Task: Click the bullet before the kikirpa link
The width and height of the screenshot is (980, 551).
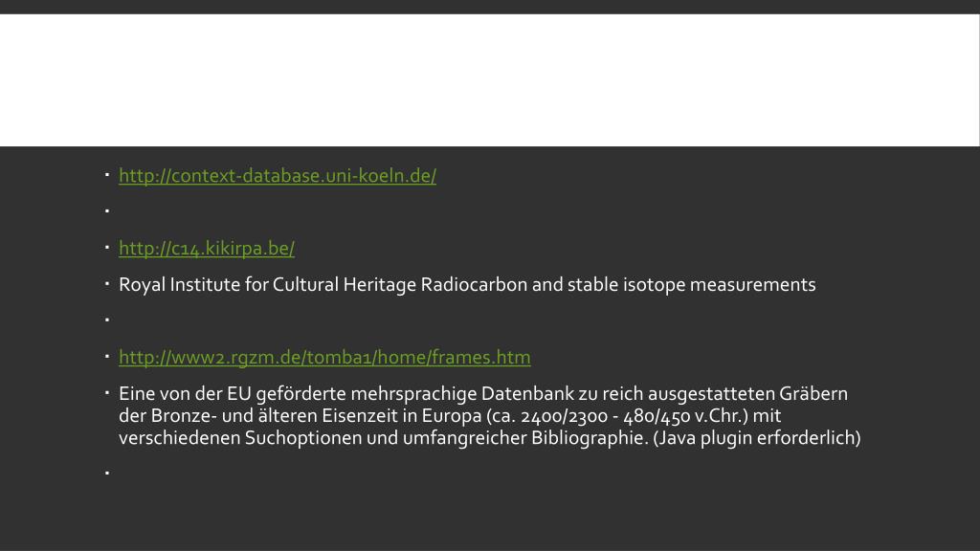Action: pyautogui.click(x=107, y=248)
